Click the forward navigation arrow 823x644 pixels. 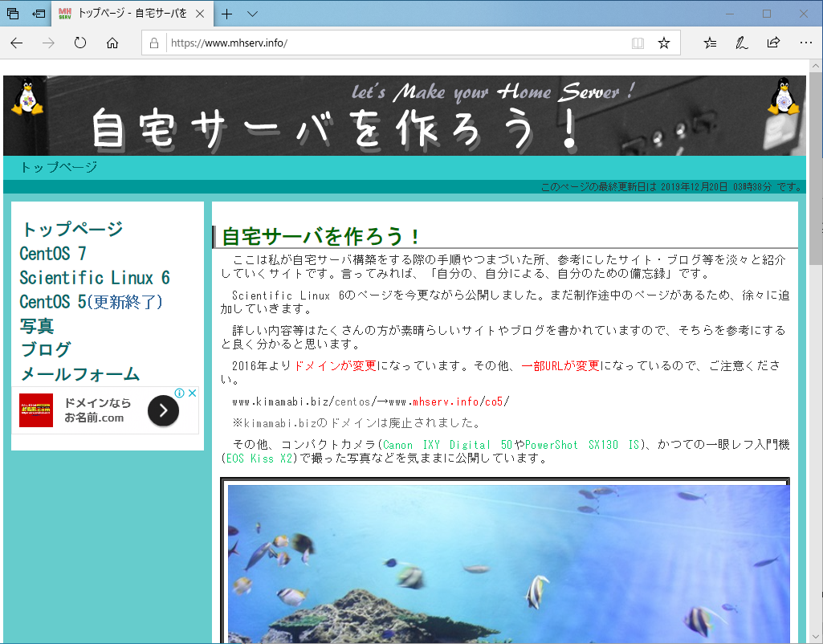pyautogui.click(x=47, y=43)
